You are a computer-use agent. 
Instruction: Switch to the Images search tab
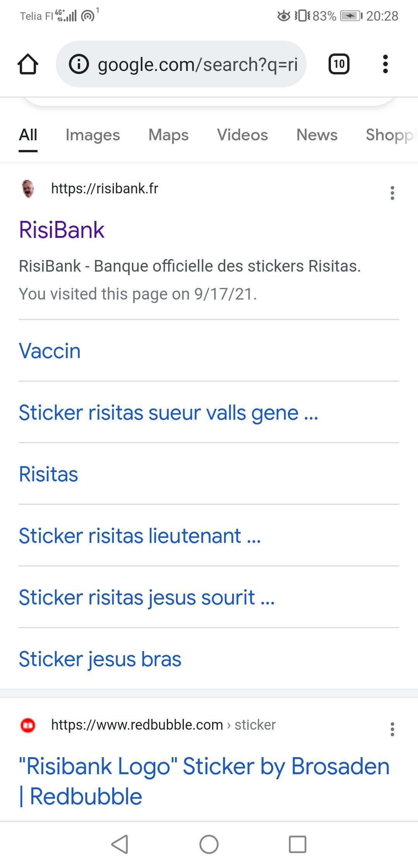click(93, 135)
